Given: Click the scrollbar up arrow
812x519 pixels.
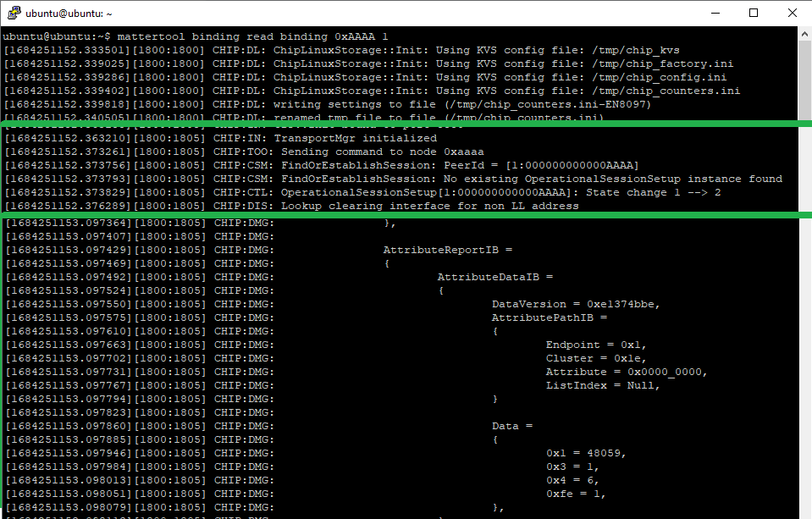Looking at the screenshot, I should click(x=804, y=34).
